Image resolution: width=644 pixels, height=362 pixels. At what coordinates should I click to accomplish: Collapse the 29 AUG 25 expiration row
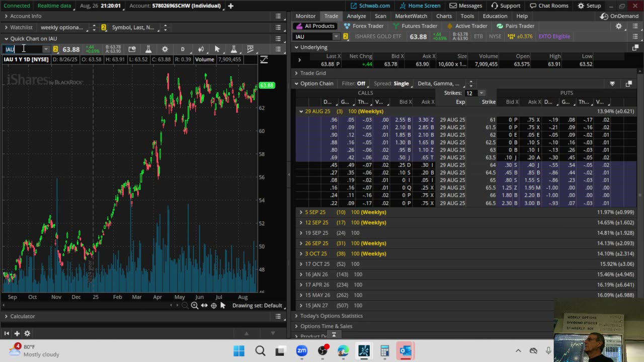point(301,111)
